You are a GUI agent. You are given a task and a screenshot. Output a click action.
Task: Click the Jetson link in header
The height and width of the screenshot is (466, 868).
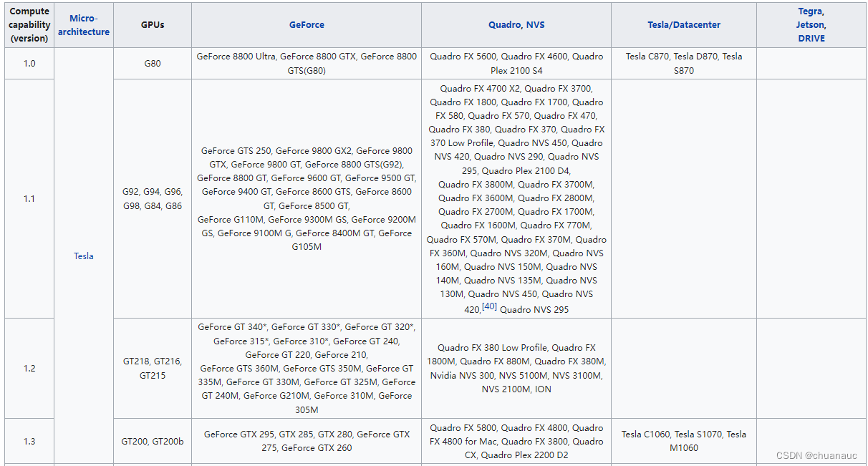[810, 25]
